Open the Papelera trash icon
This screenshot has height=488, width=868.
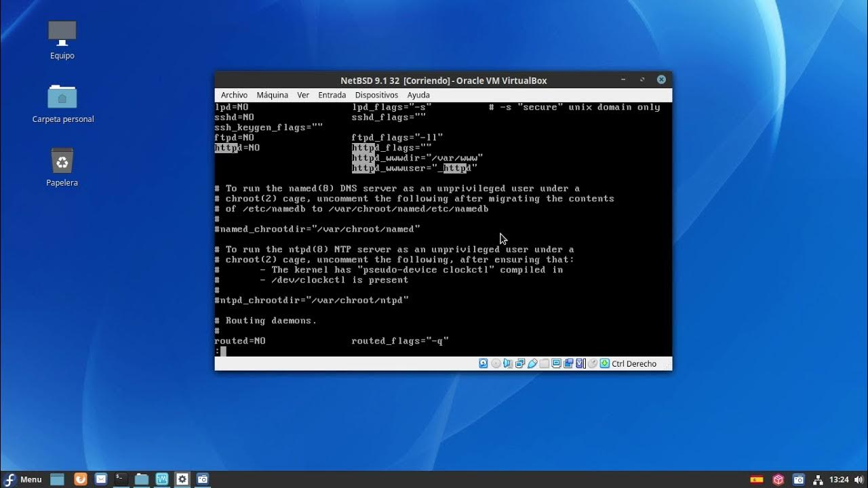(62, 167)
